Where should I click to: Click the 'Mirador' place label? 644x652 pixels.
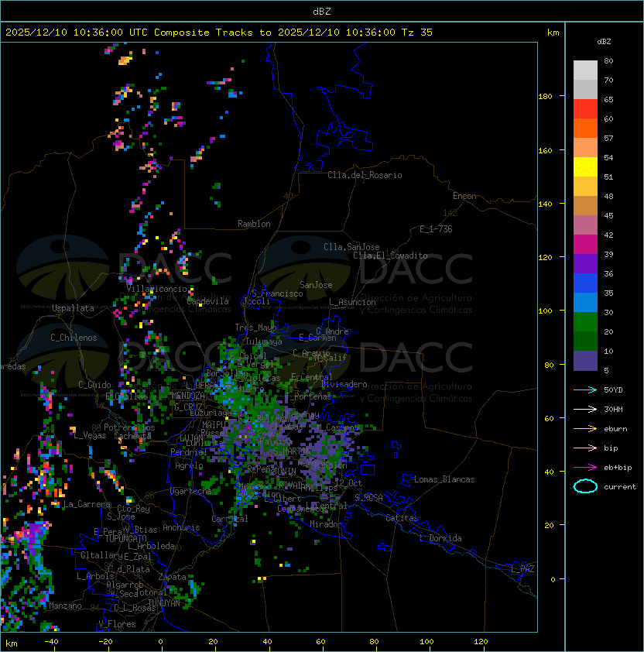[x=326, y=524]
